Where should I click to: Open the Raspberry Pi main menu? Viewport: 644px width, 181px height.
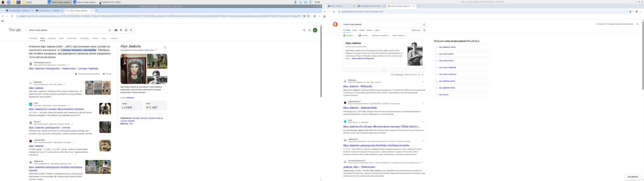click(3, 2)
